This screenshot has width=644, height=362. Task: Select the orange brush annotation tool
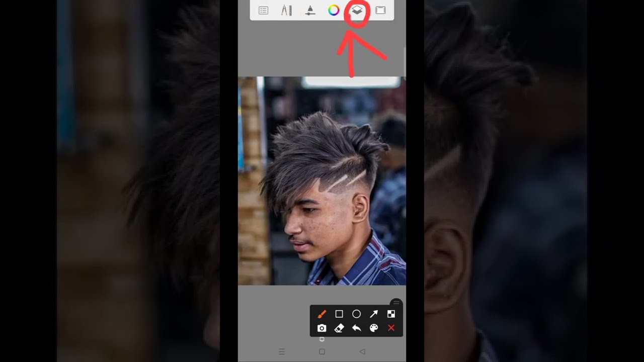click(x=322, y=314)
